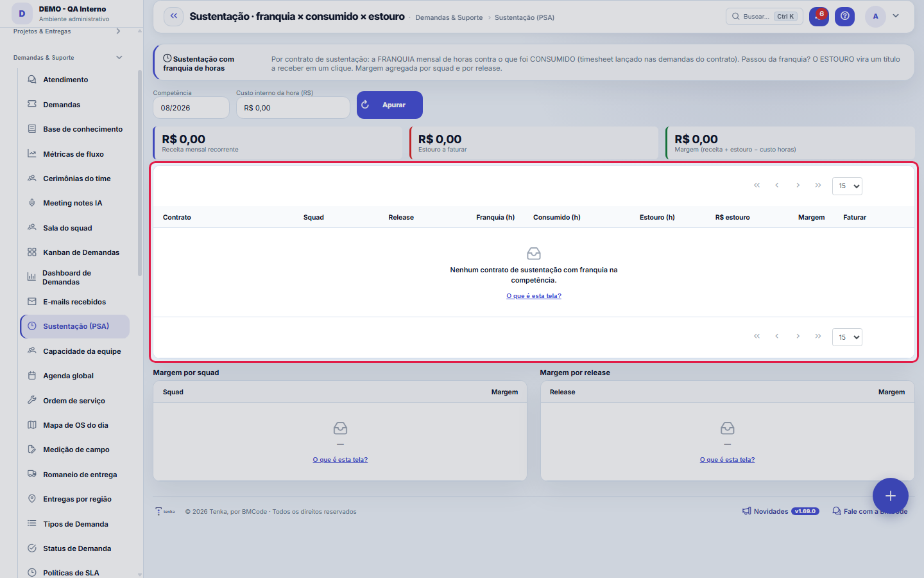This screenshot has width=924, height=578.
Task: Click the Ordem de serviço wrench icon
Action: click(31, 400)
